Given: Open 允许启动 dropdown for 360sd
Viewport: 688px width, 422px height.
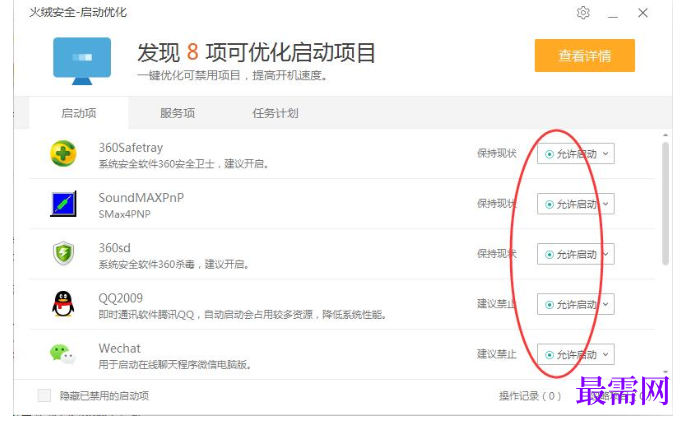Looking at the screenshot, I should click(x=576, y=254).
